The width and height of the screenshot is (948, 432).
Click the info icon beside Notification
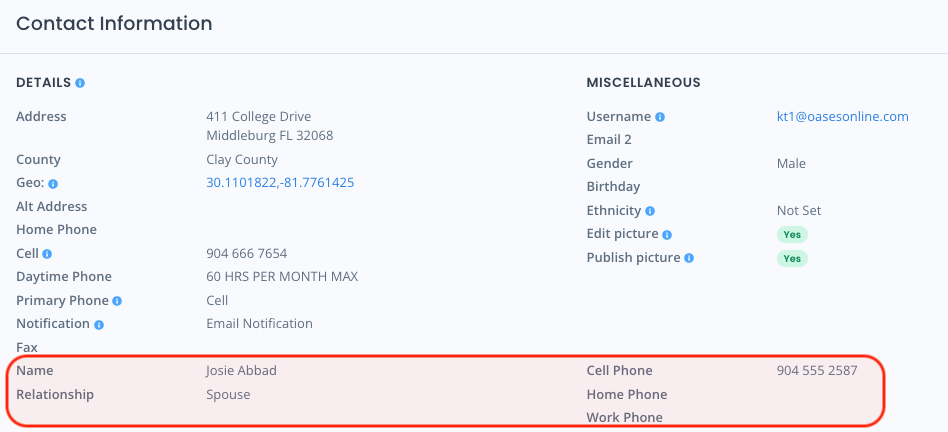tap(99, 324)
